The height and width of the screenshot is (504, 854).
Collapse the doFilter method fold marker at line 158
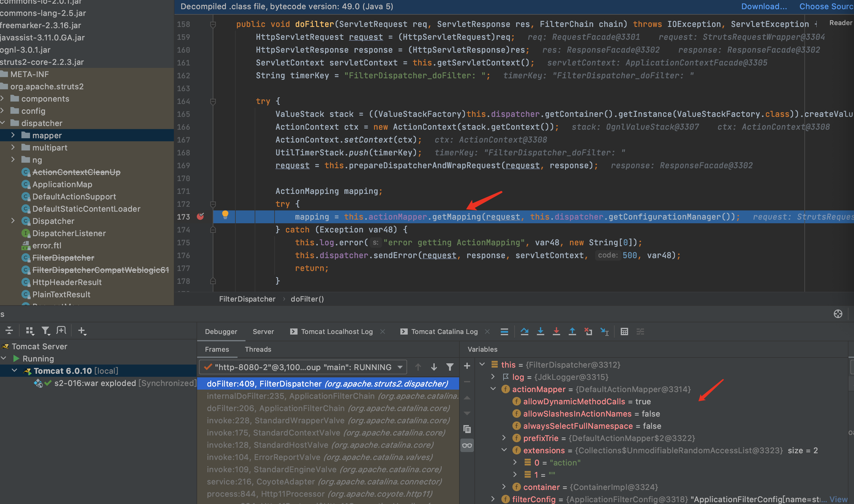coord(213,24)
